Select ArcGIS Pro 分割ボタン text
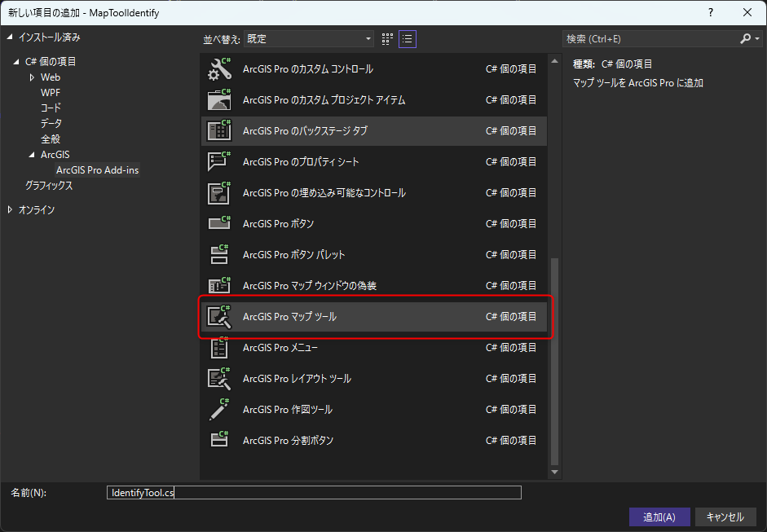The width and height of the screenshot is (767, 532). [x=288, y=440]
